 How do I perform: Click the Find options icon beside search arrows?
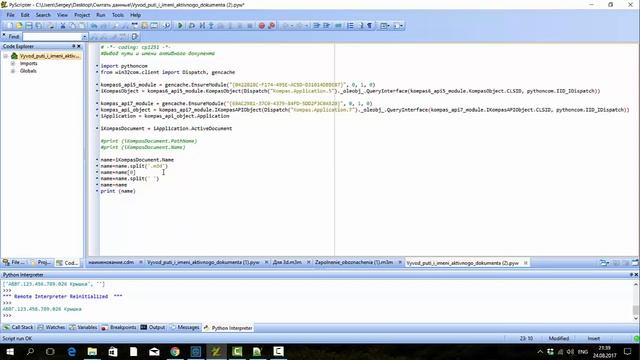135,37
